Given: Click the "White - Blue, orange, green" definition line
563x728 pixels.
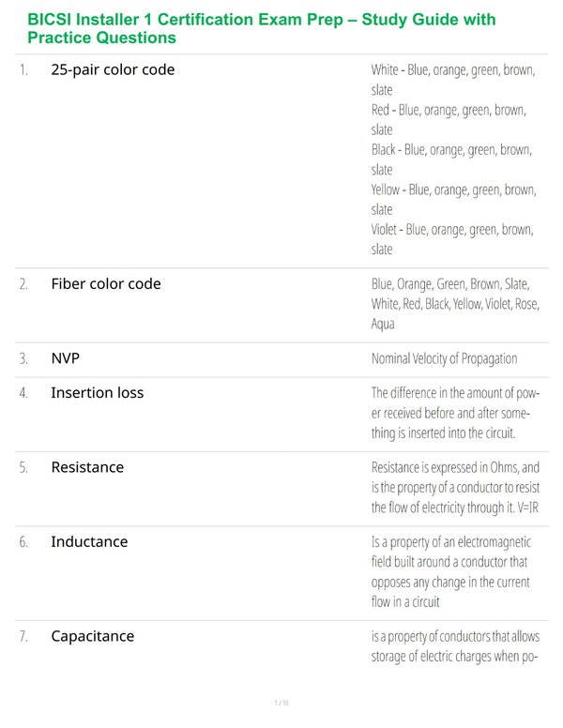Looking at the screenshot, I should pos(453,80).
